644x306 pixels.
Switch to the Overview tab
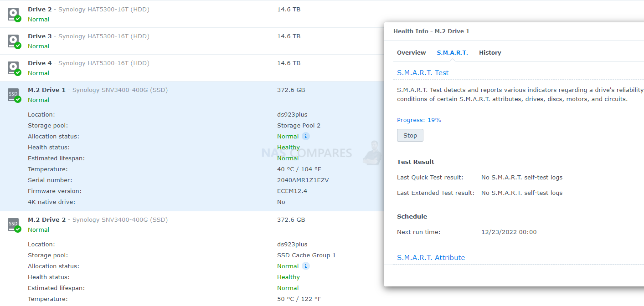pyautogui.click(x=412, y=53)
